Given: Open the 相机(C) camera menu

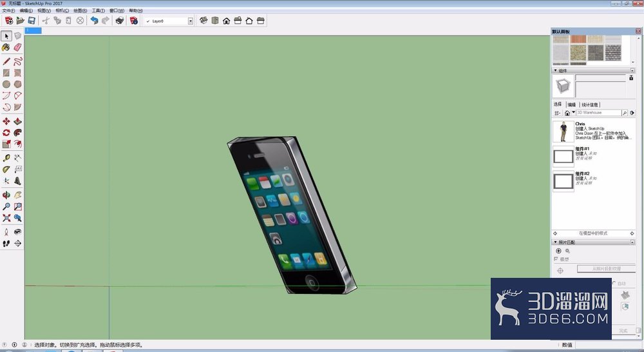Looking at the screenshot, I should pyautogui.click(x=62, y=10).
